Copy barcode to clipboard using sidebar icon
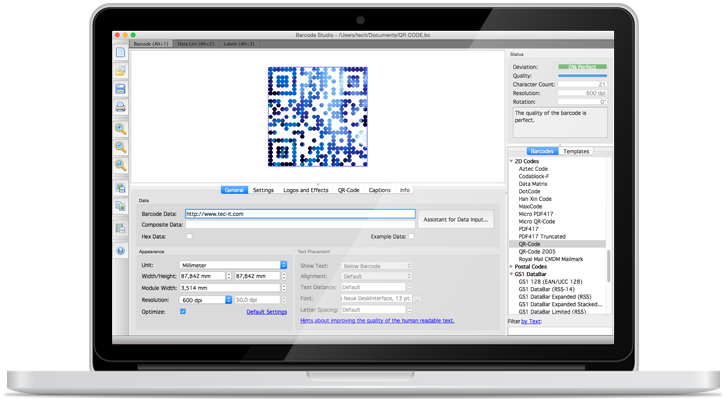 [120, 206]
